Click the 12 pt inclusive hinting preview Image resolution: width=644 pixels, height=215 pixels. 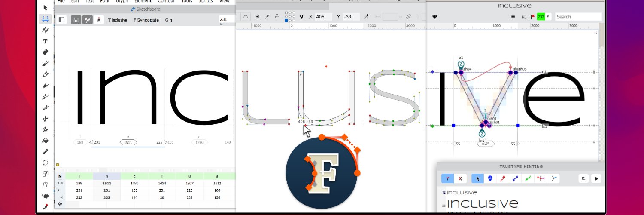[x=462, y=193]
